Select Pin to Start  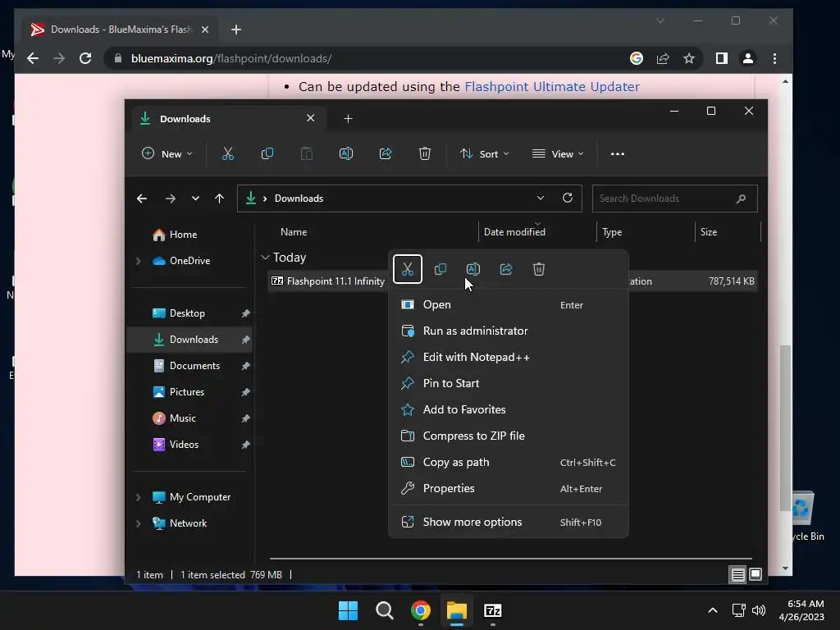click(x=509, y=384)
